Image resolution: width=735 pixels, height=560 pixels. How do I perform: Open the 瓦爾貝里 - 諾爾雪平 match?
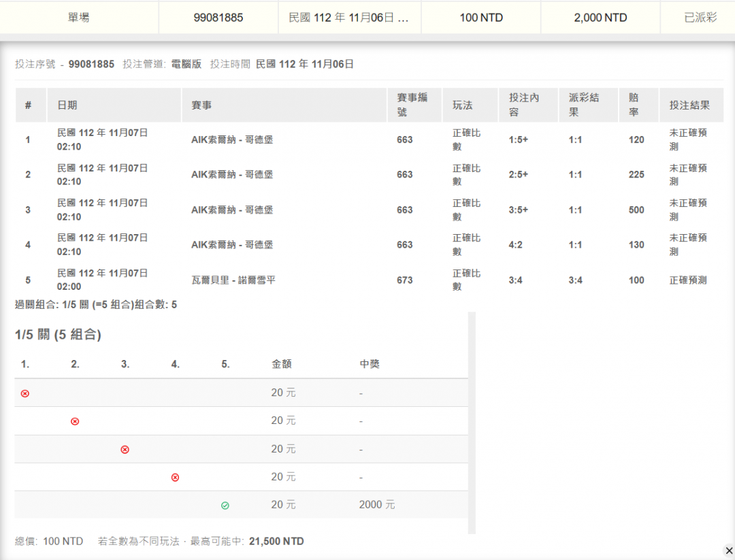[x=233, y=280]
